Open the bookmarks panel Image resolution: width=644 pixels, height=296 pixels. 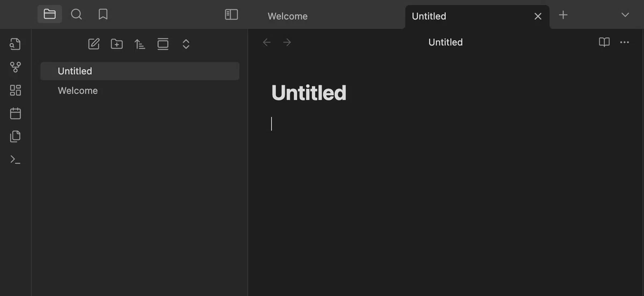coord(103,15)
